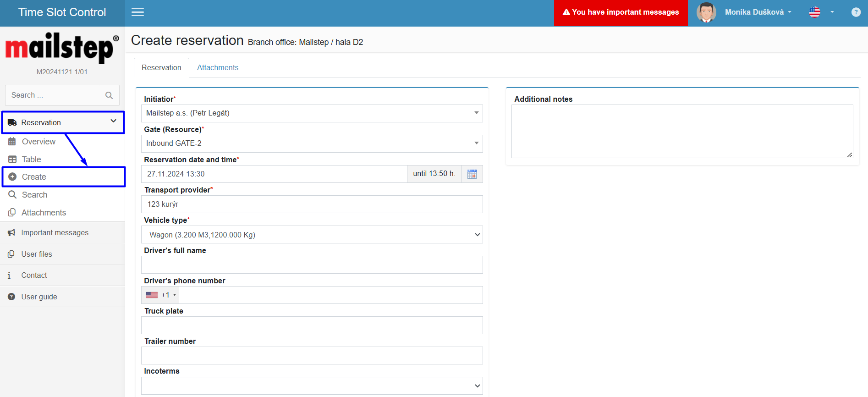Click the hamburger menu icon in header
868x397 pixels.
pos(137,12)
